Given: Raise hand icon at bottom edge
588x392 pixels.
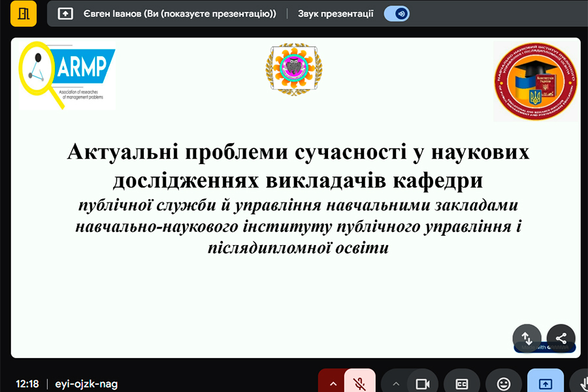Looking at the screenshot, I should click(582, 384).
